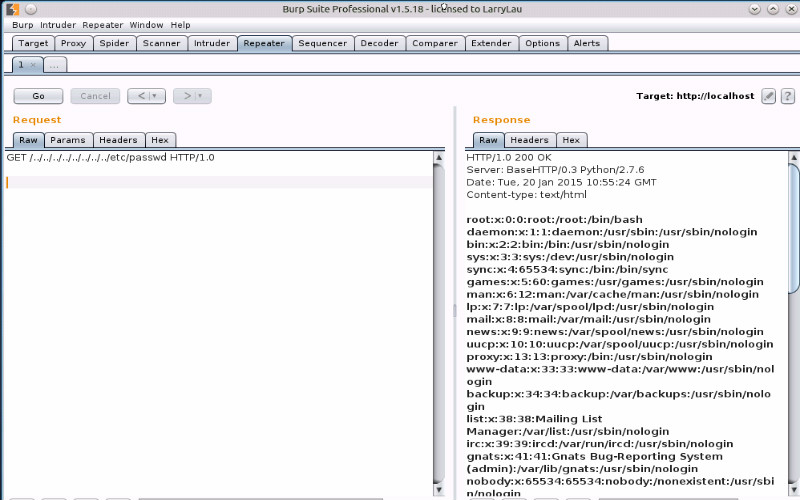
Task: Select the Response Headers tab
Action: (530, 140)
